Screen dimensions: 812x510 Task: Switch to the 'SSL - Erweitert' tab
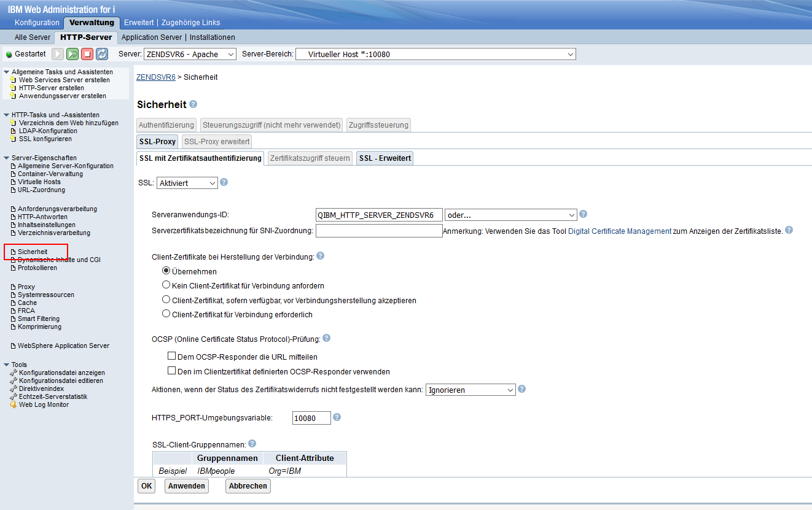pyautogui.click(x=385, y=158)
